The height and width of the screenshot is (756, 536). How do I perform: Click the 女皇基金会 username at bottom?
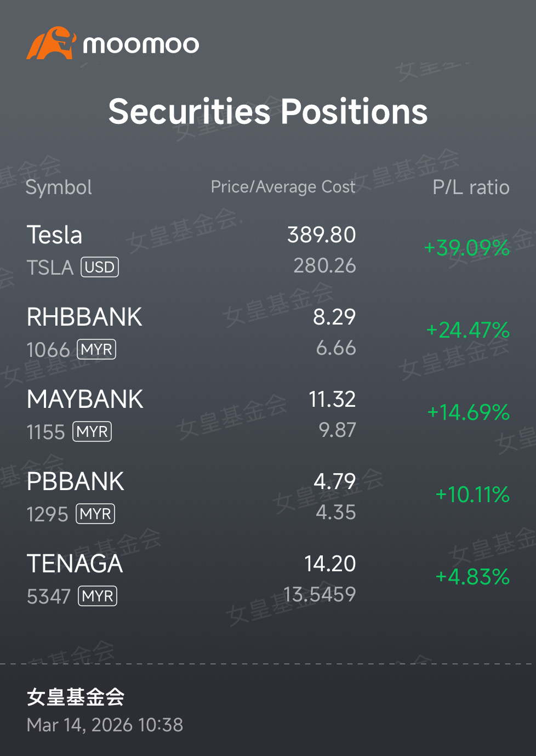(76, 697)
